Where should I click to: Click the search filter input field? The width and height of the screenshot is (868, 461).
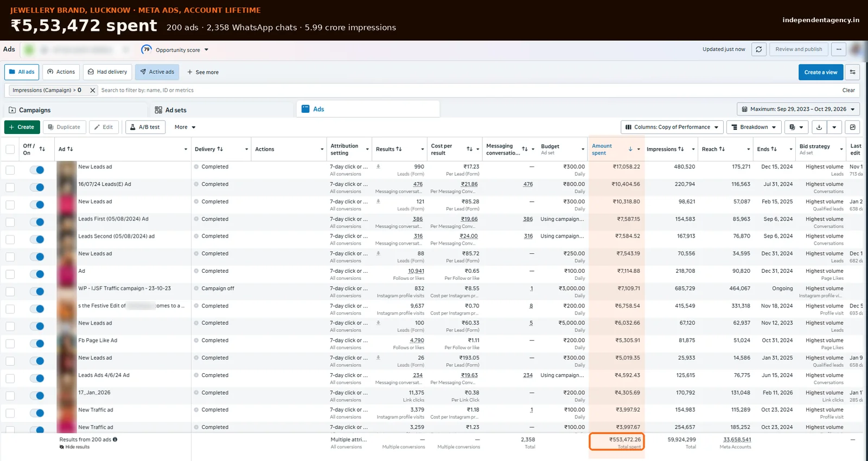point(467,91)
